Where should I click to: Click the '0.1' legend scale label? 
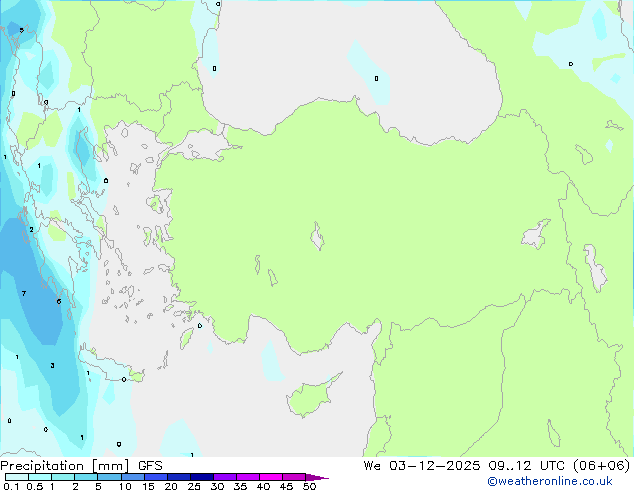11,486
